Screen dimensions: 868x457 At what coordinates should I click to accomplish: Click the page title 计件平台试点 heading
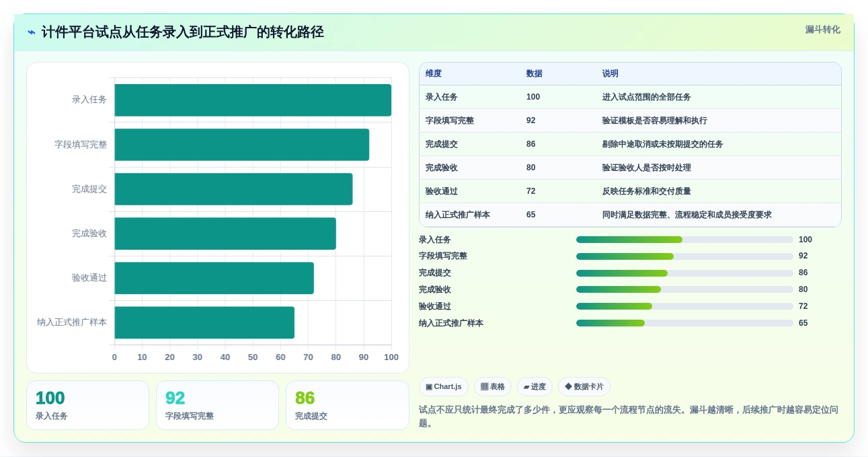pyautogui.click(x=182, y=32)
